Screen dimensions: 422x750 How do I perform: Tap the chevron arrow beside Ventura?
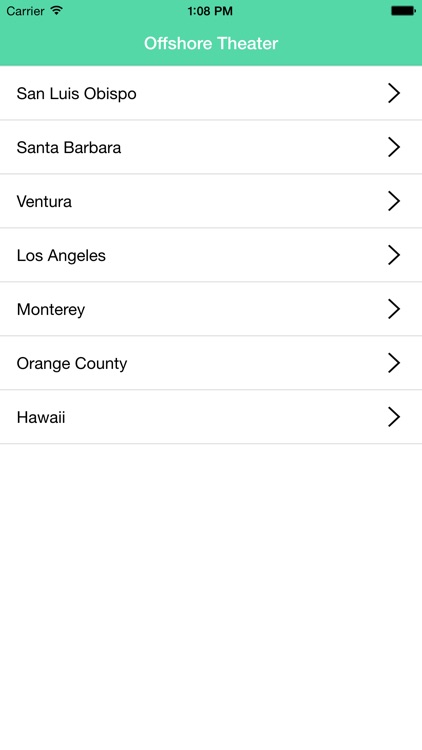pos(394,201)
